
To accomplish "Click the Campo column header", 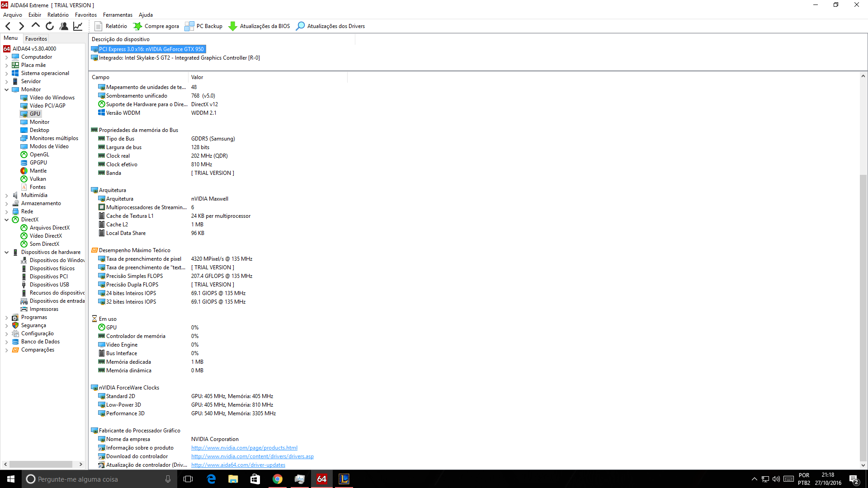I will coord(138,77).
